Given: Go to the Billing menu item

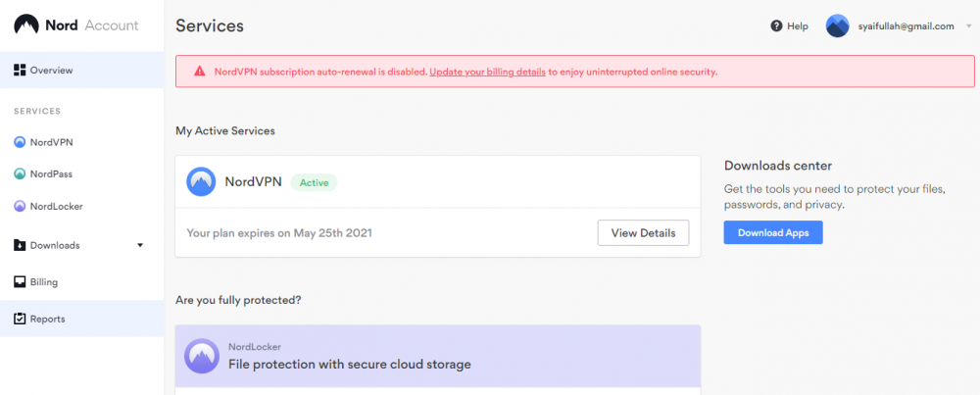Looking at the screenshot, I should [43, 282].
